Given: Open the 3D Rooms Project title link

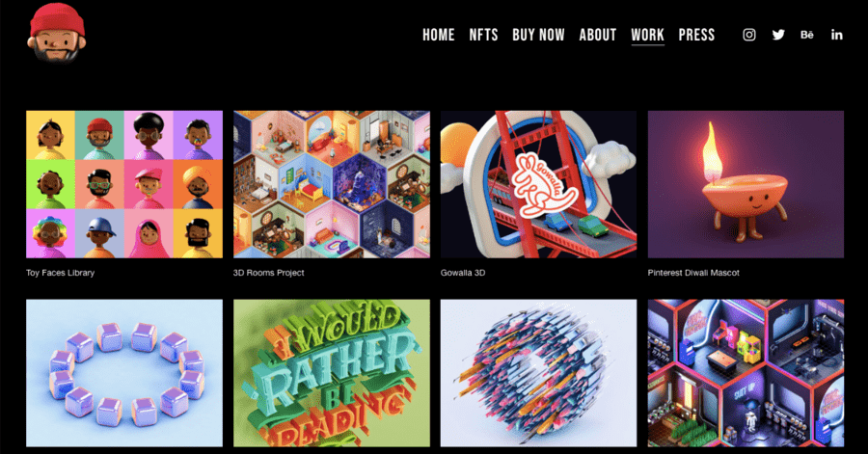Looking at the screenshot, I should click(x=268, y=273).
